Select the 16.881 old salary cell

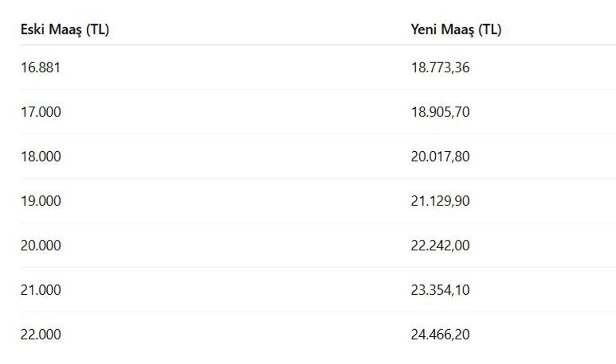[41, 67]
